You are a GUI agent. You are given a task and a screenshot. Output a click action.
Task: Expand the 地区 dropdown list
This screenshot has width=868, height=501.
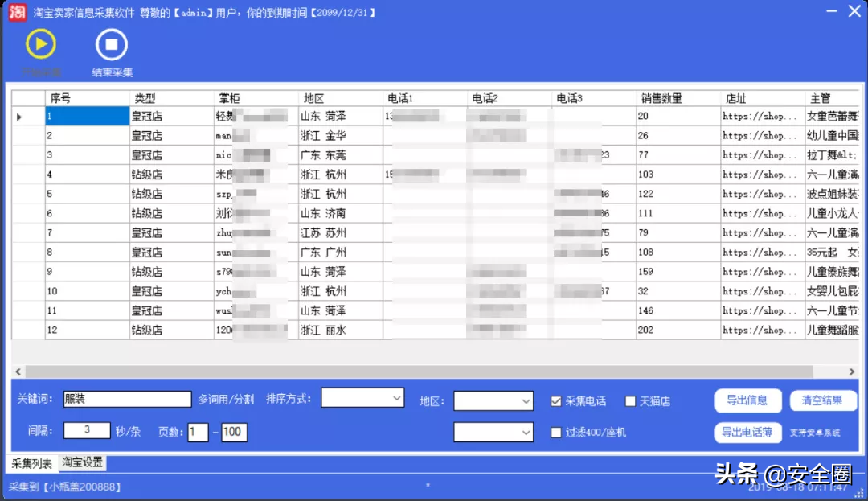(493, 400)
